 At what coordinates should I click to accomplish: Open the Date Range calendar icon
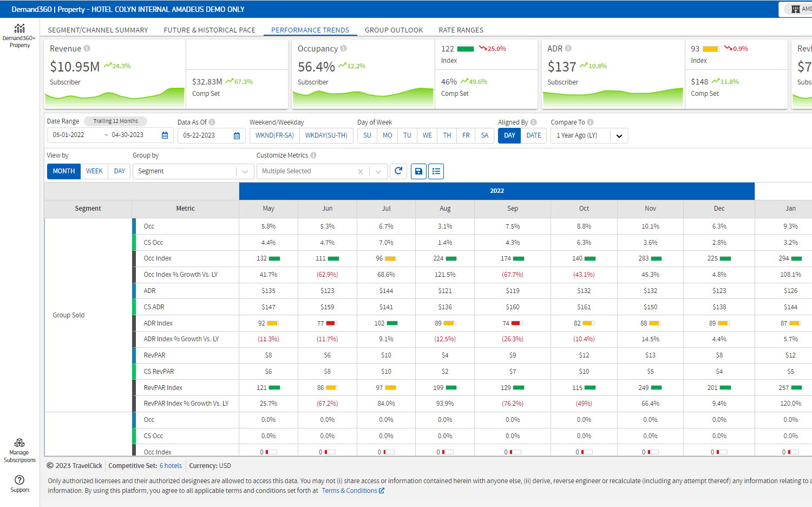point(165,135)
